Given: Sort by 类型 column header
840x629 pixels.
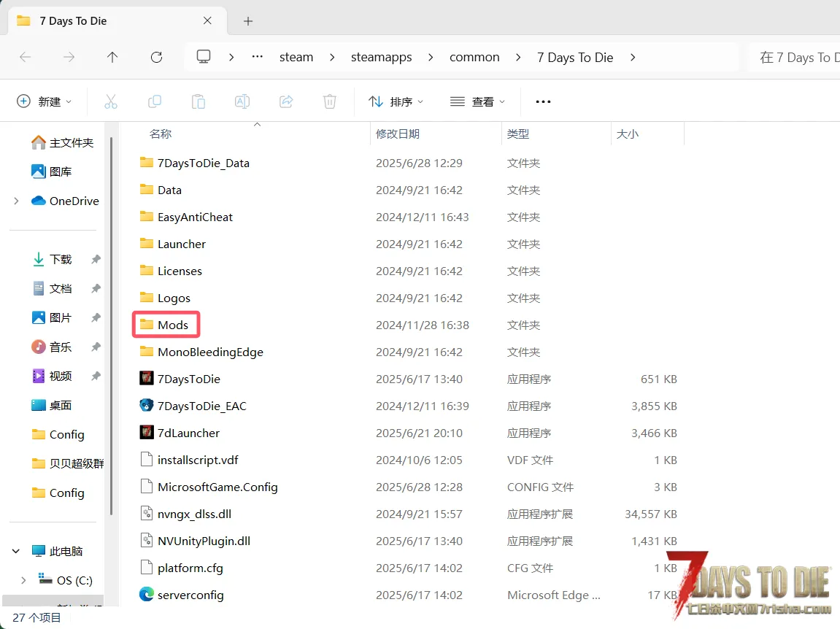Looking at the screenshot, I should (x=518, y=134).
